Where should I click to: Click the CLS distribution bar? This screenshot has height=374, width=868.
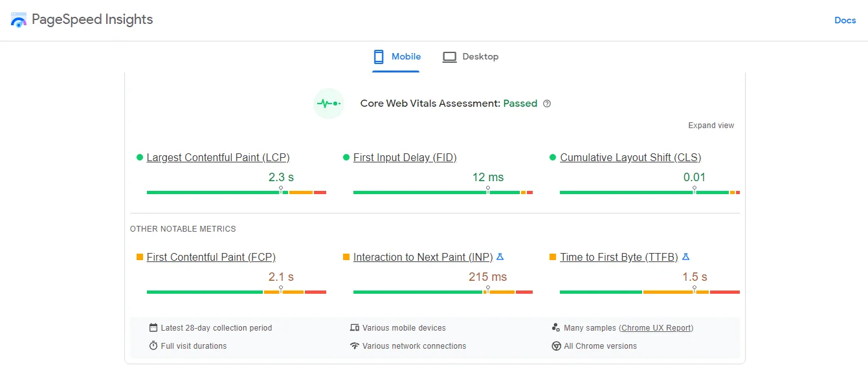coord(650,192)
